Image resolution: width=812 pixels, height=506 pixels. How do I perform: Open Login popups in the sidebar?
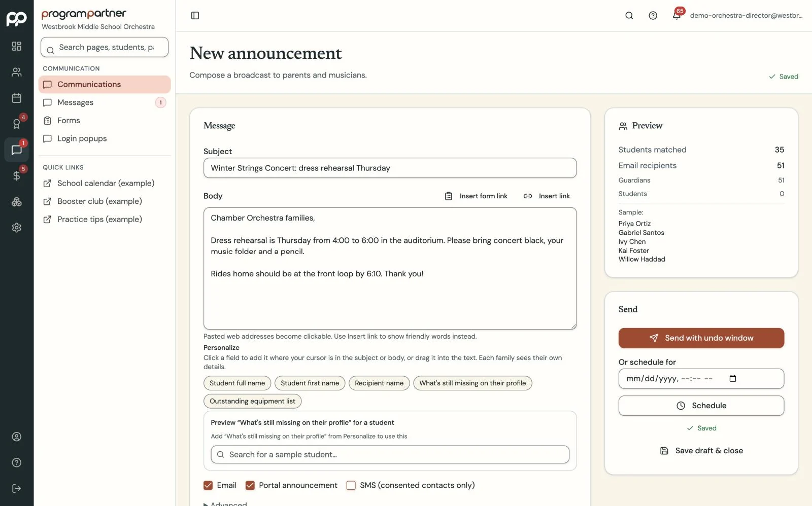(x=105, y=138)
